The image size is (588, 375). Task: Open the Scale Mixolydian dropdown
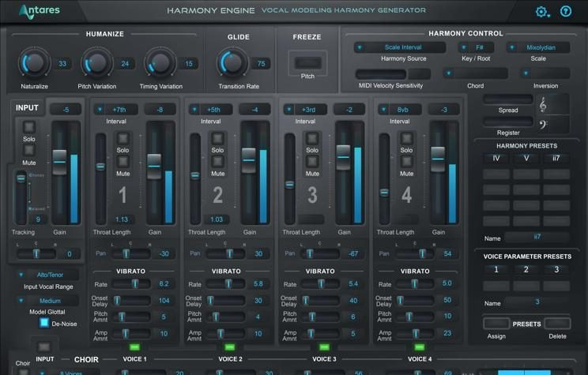pyautogui.click(x=538, y=47)
